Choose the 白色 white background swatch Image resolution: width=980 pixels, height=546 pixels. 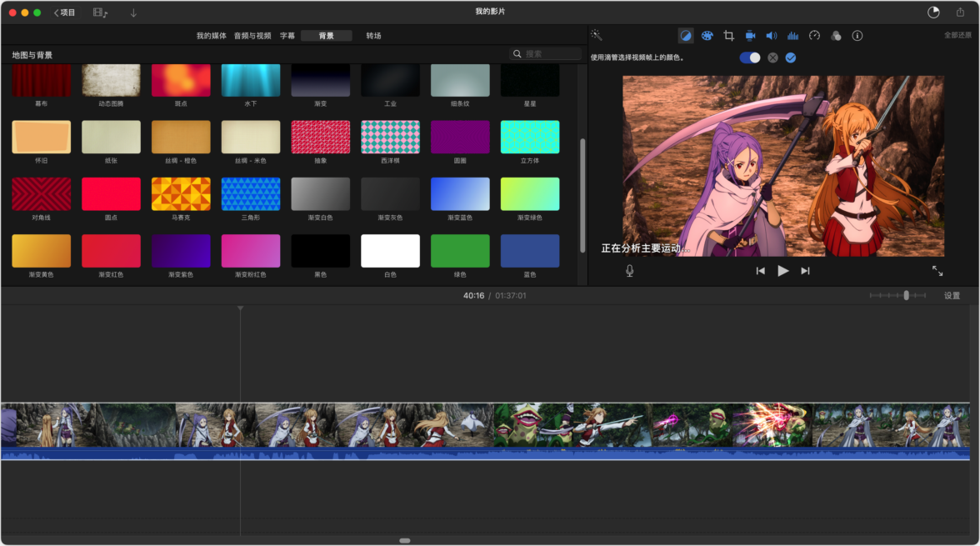pyautogui.click(x=390, y=251)
